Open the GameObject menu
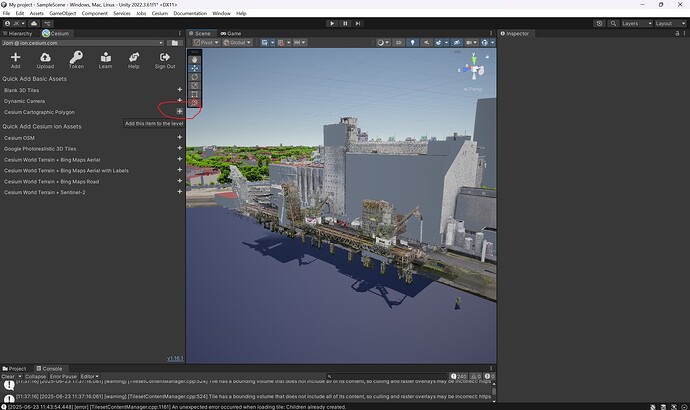690x410 pixels. (62, 13)
